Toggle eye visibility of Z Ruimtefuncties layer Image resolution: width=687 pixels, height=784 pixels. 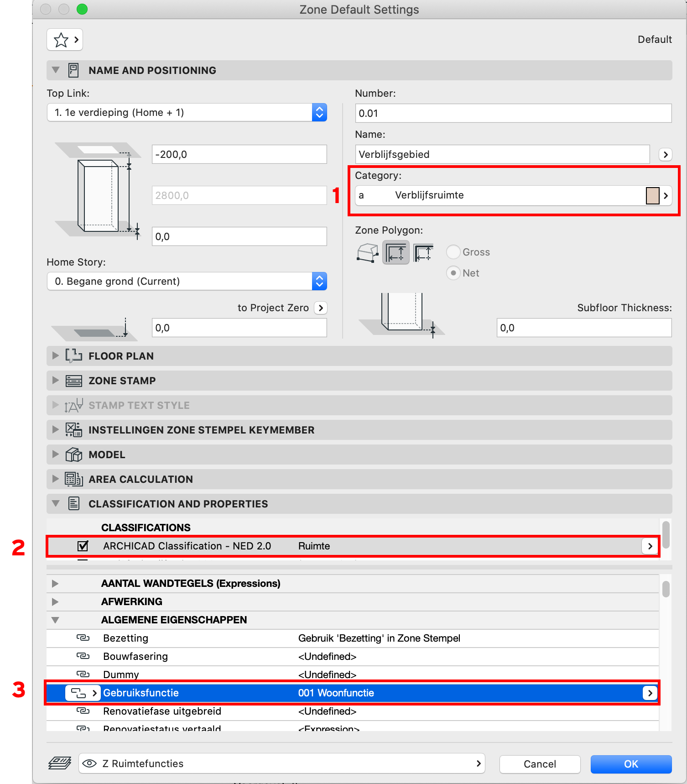89,763
